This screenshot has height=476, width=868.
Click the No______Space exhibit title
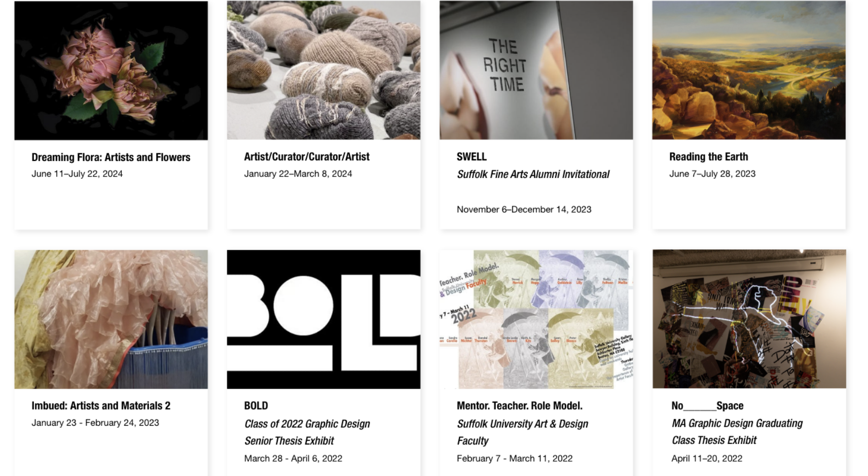[x=707, y=406]
